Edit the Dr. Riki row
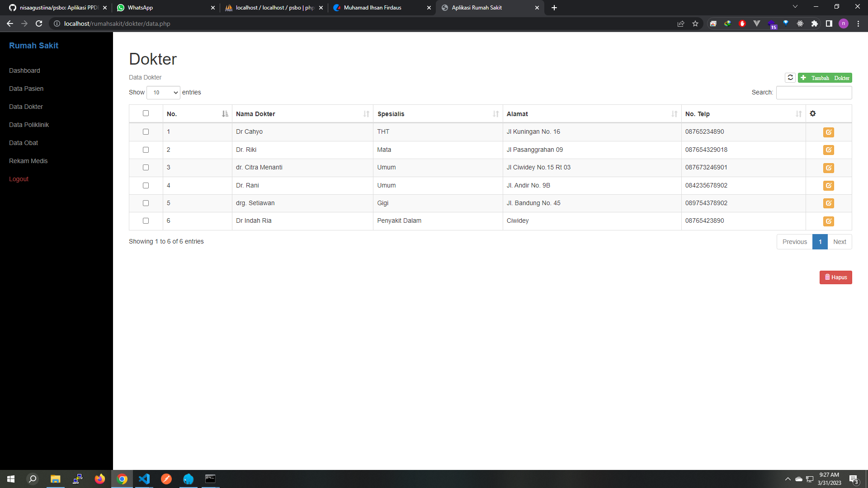This screenshot has width=868, height=488. (x=828, y=150)
